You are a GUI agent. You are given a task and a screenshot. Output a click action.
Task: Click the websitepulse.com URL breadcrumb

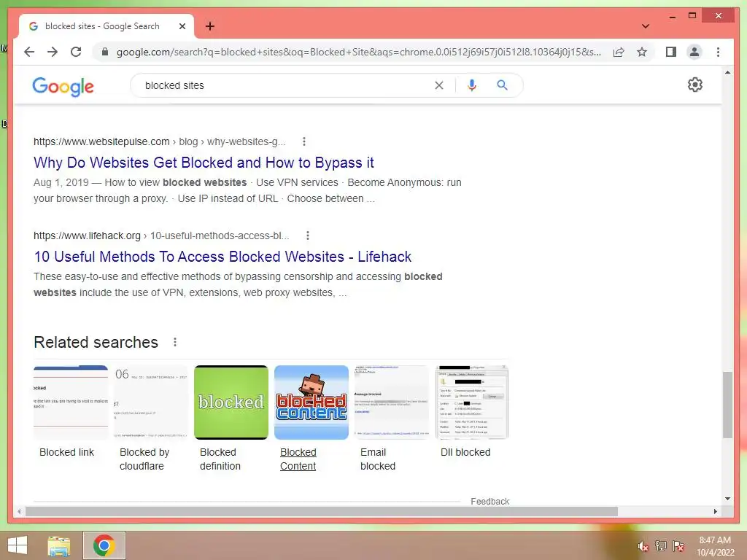click(x=160, y=141)
